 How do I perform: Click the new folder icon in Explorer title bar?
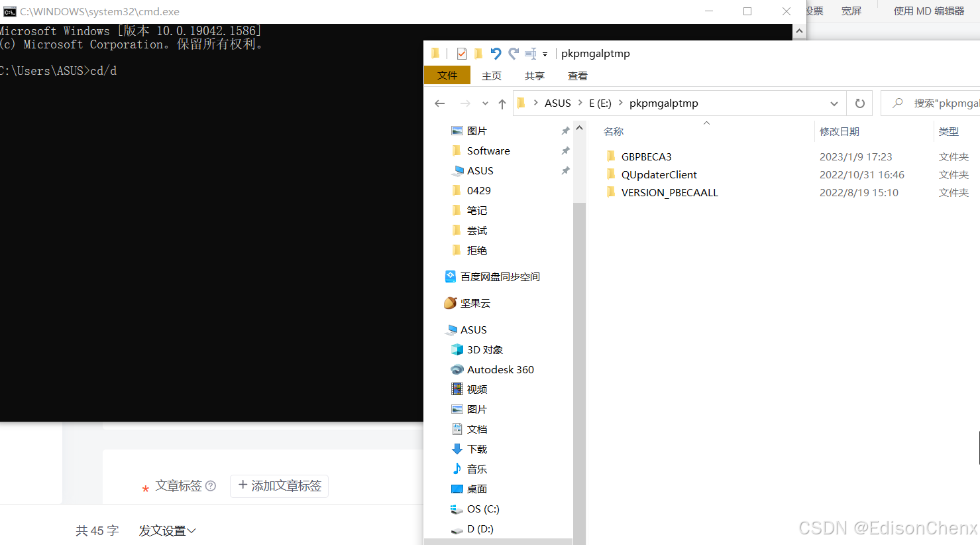(478, 54)
